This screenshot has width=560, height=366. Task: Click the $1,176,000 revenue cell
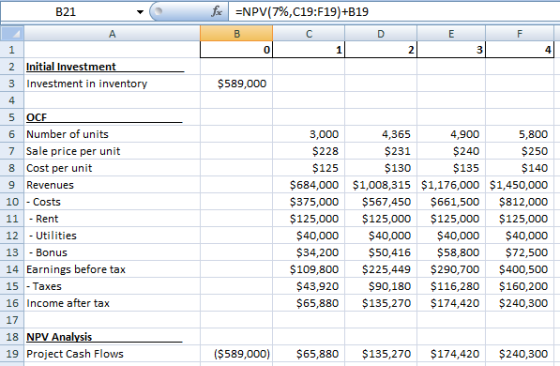pyautogui.click(x=451, y=185)
